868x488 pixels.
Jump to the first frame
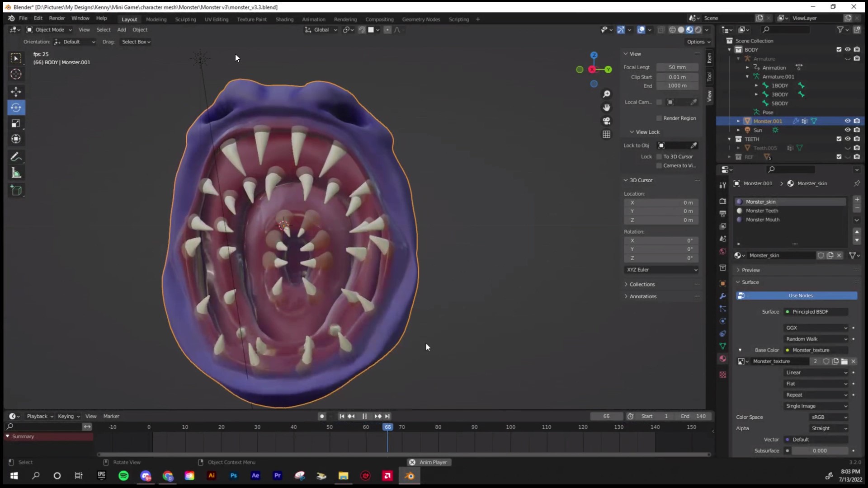[342, 416]
